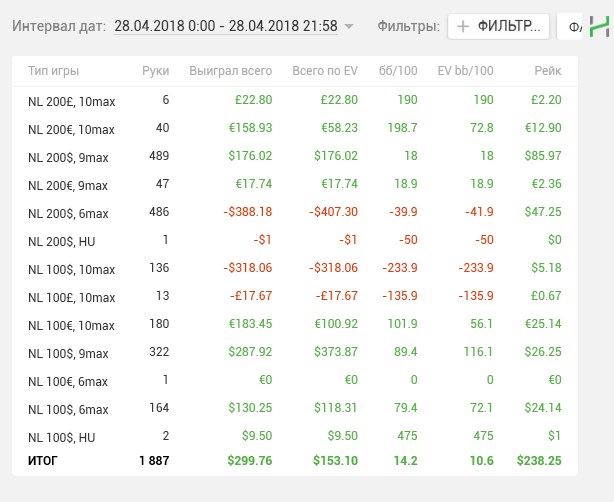Viewport: 614px width, 502px height.
Task: Click the green Hand2Note logo icon
Action: click(598, 27)
